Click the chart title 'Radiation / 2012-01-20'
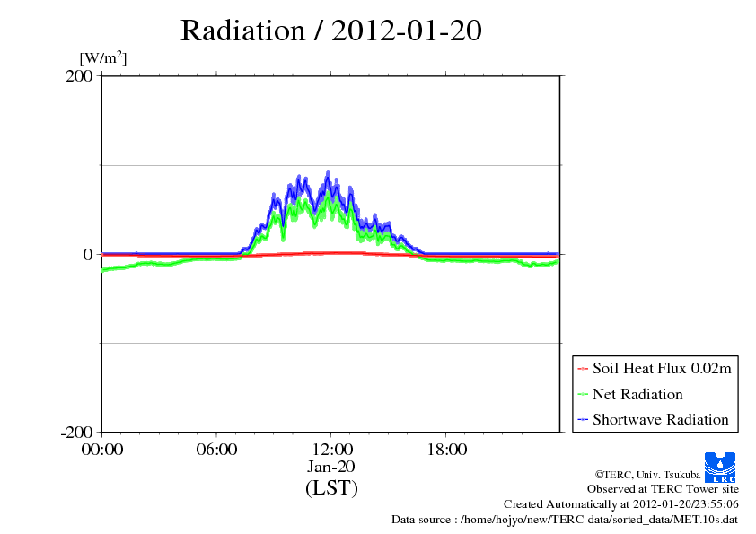Screen dimensions: 756x534 coord(331,31)
